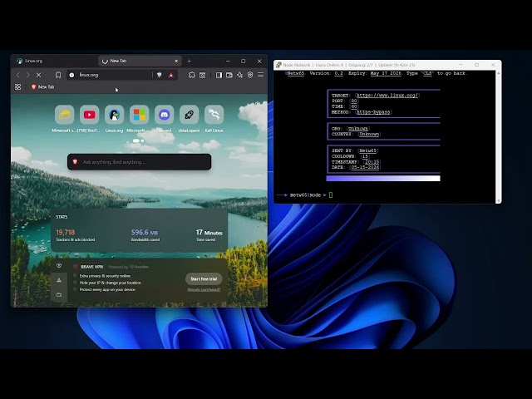This screenshot has height=399, width=532.
Task: Select the VPN widget icon in card sidebar
Action: 59,265
